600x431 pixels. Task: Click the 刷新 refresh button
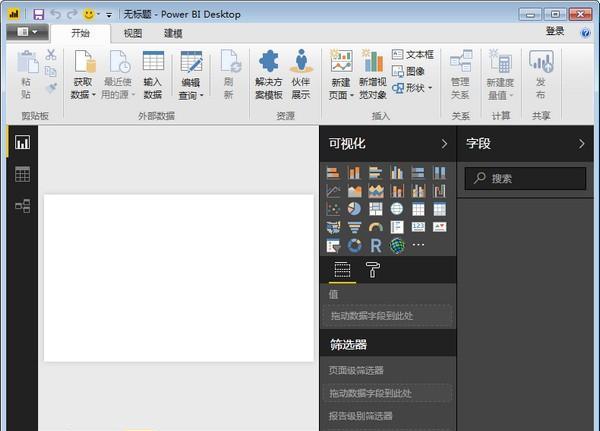pyautogui.click(x=229, y=75)
